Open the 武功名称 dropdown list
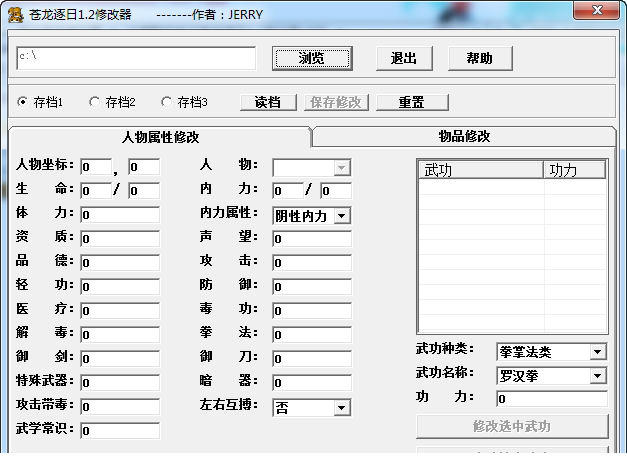The image size is (627, 471). pos(597,376)
